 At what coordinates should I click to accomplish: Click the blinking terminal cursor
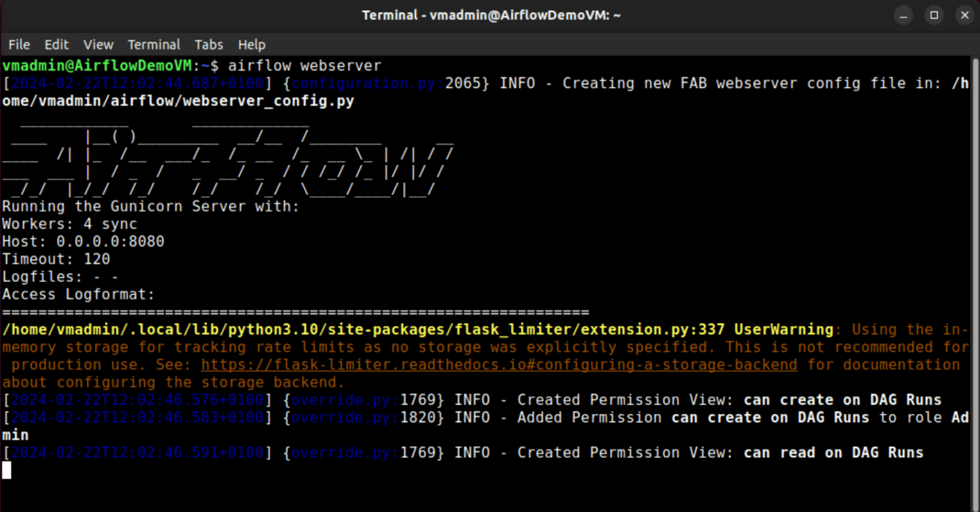(6, 470)
